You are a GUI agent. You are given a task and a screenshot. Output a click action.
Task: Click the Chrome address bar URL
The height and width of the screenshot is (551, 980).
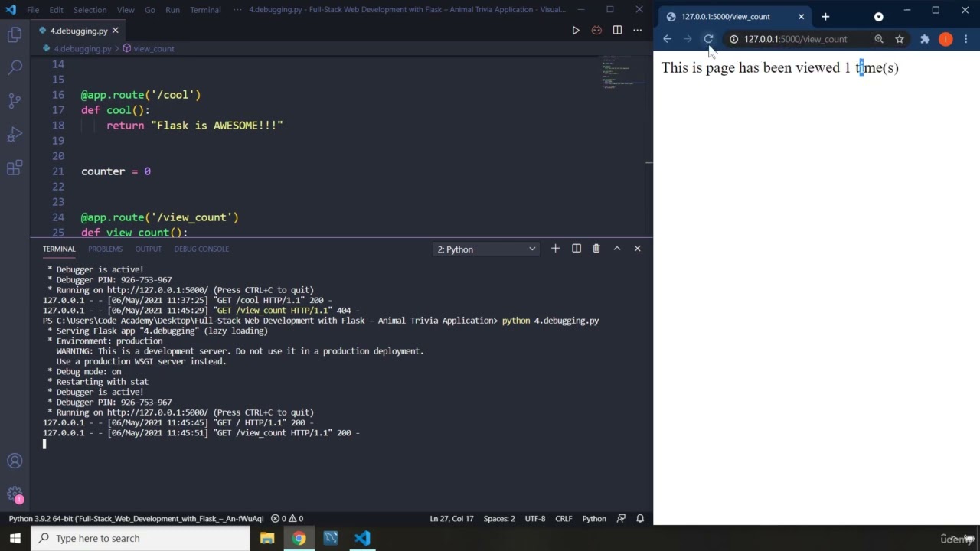click(x=795, y=39)
